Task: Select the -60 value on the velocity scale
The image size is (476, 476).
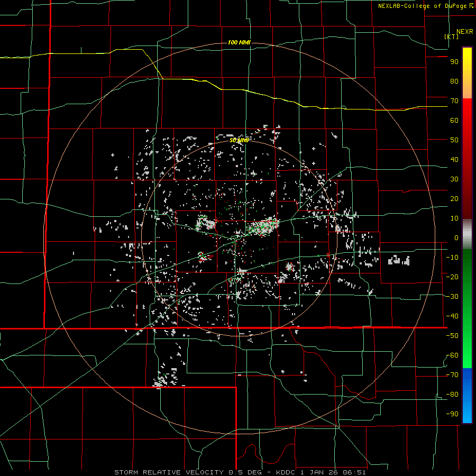Action: coord(452,355)
